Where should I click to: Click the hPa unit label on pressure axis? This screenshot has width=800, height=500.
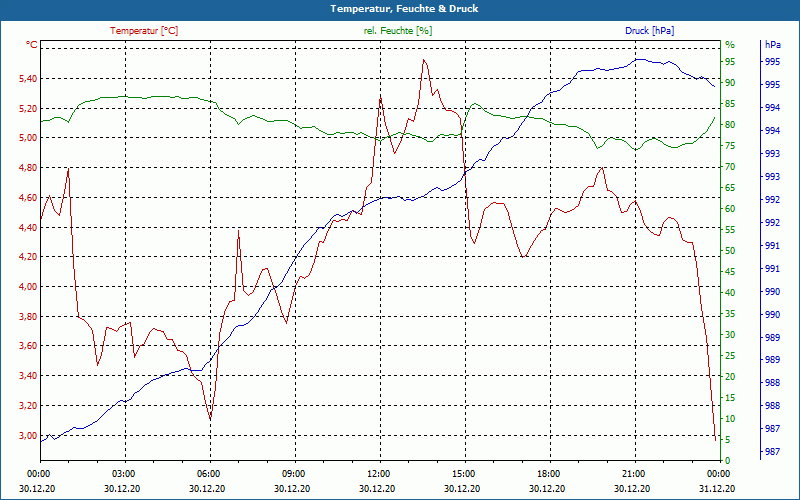tap(772, 45)
